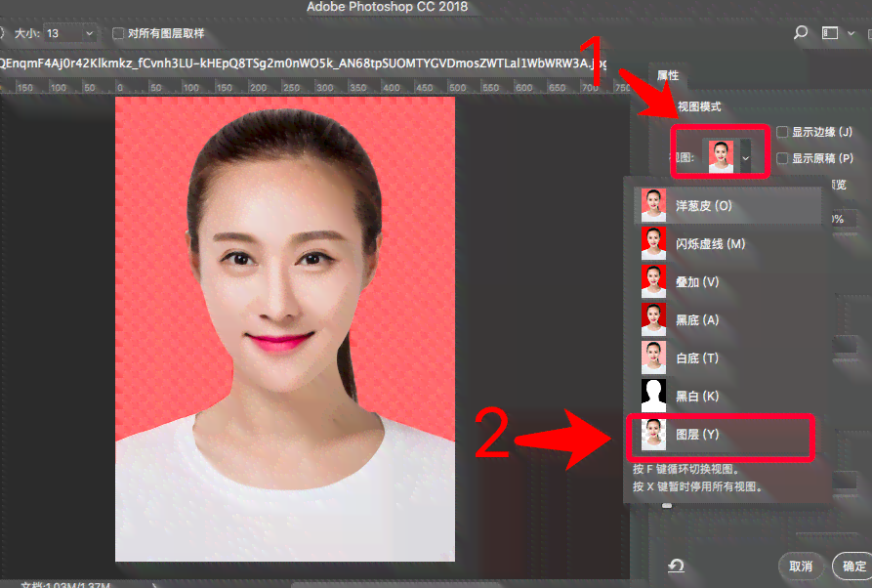The height and width of the screenshot is (588, 872).
Task: Select the Onion Skin (O) view
Action: 727,206
